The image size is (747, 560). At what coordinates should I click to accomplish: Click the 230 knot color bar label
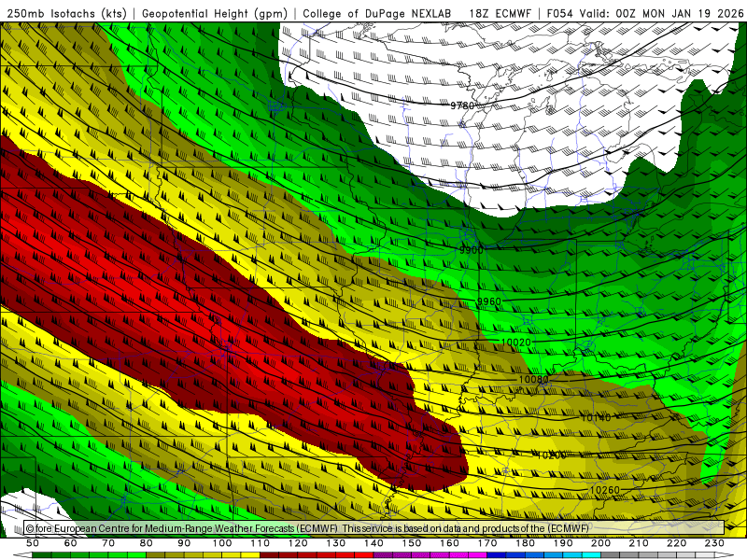[x=714, y=543]
